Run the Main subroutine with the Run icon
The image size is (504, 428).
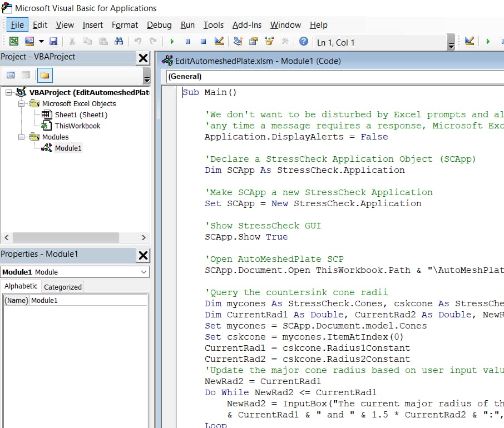(172, 41)
